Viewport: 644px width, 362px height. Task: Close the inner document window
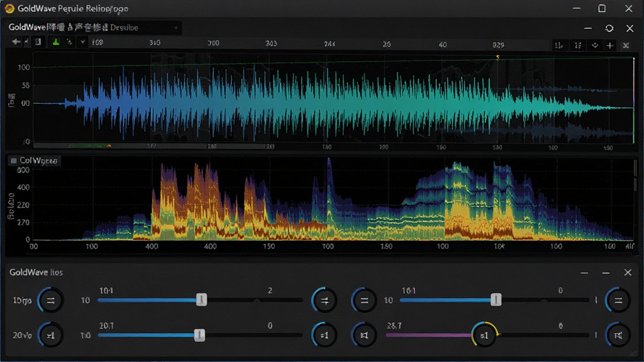630,28
